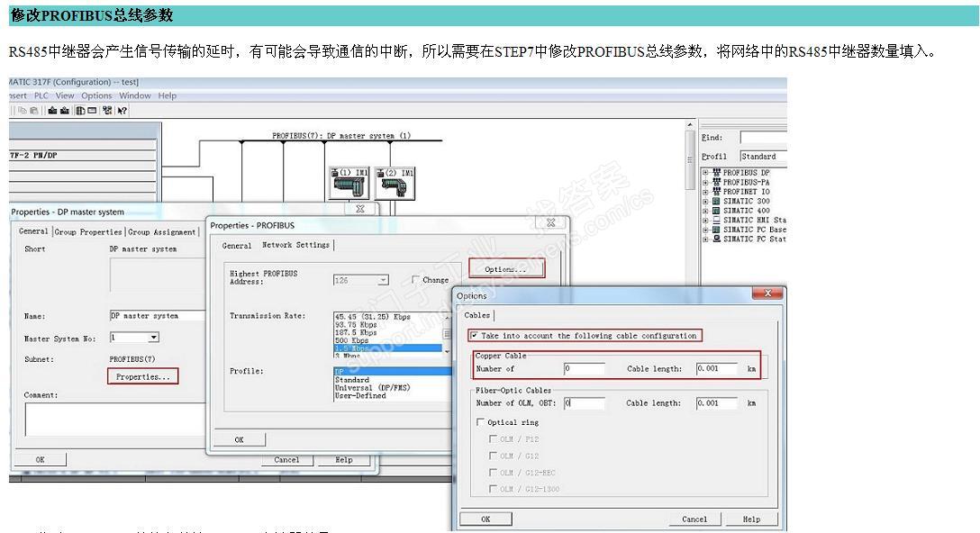Open the PLC menu
This screenshot has width=980, height=533.
click(x=41, y=95)
